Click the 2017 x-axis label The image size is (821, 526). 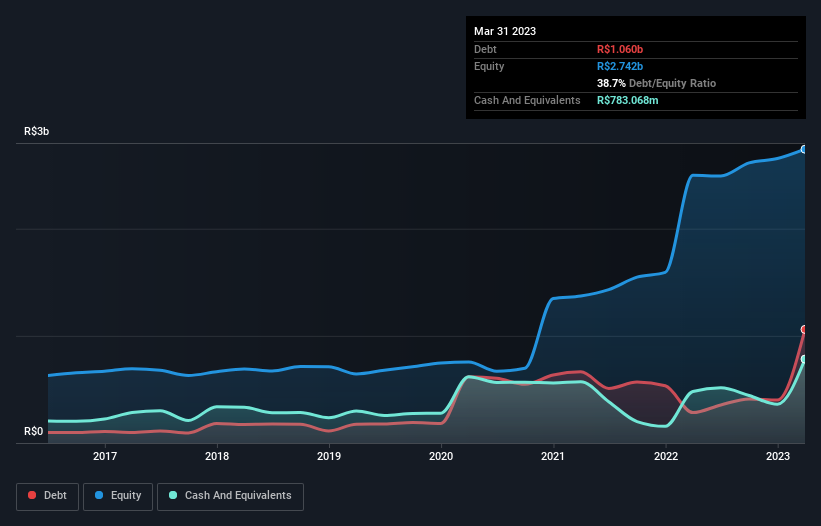tap(105, 456)
